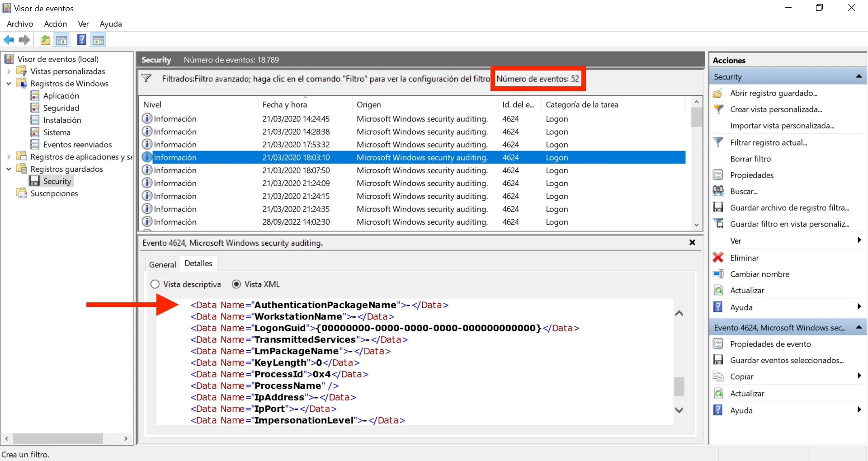Click the lower Actualizar action under Evento 4624

pos(747,393)
